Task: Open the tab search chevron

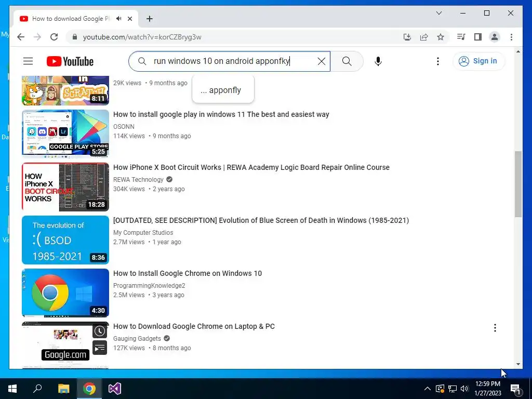Action: (438, 13)
